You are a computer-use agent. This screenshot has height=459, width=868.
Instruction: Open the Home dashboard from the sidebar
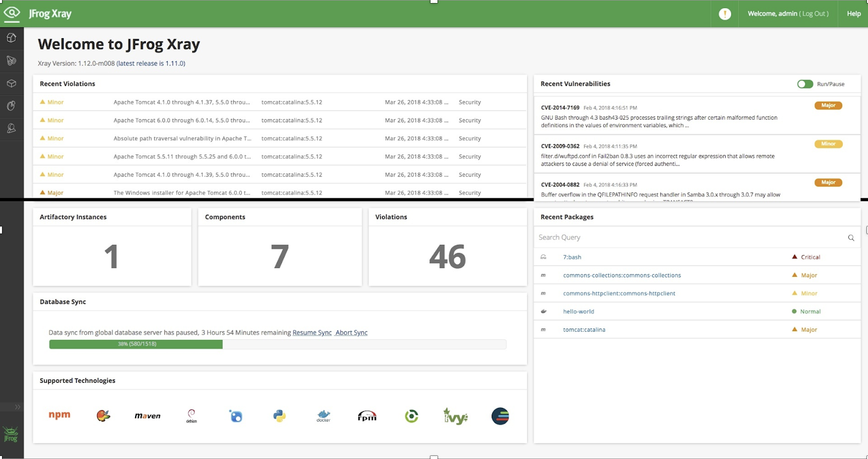coord(11,37)
